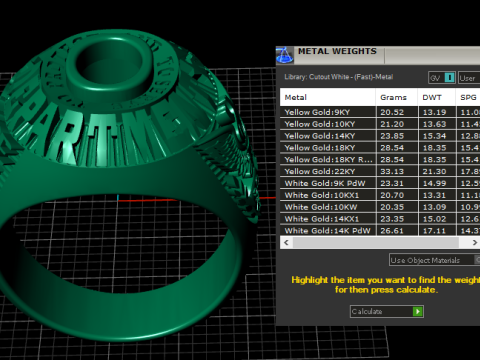480x360 pixels.
Task: Click the right arrow of horizontal scrollbar
Action: click(x=475, y=243)
